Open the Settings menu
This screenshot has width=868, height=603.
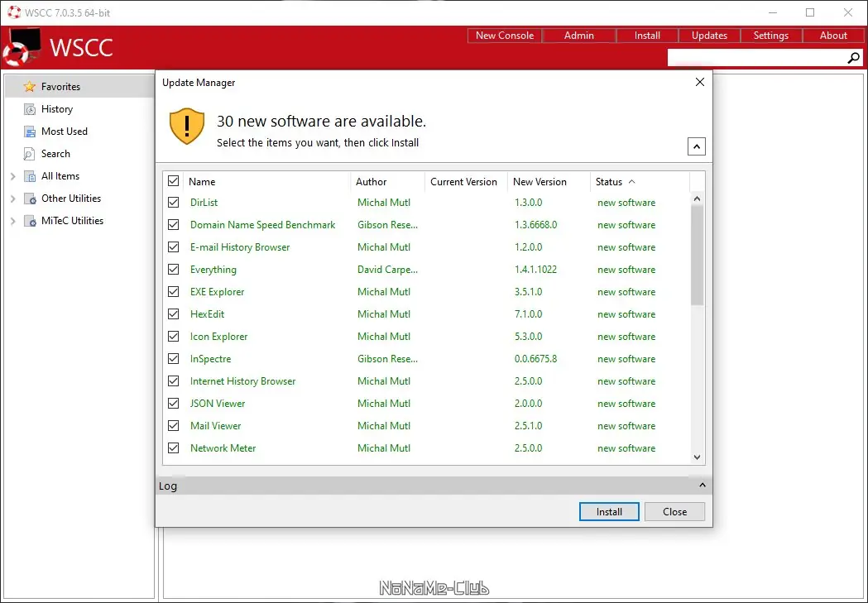point(771,36)
